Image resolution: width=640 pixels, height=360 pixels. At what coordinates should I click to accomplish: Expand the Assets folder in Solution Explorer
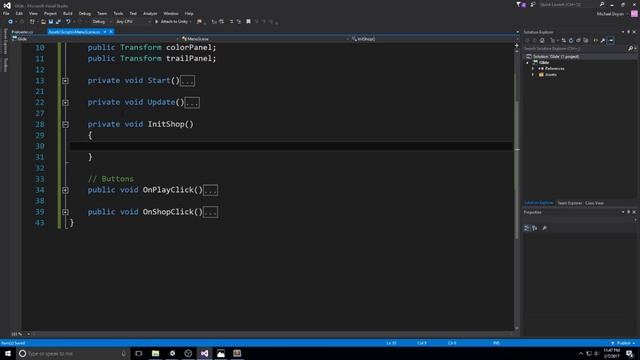coord(533,75)
